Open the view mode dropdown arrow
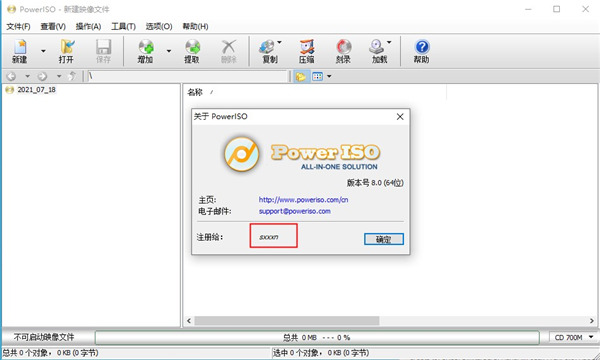The image size is (600, 360). point(329,77)
